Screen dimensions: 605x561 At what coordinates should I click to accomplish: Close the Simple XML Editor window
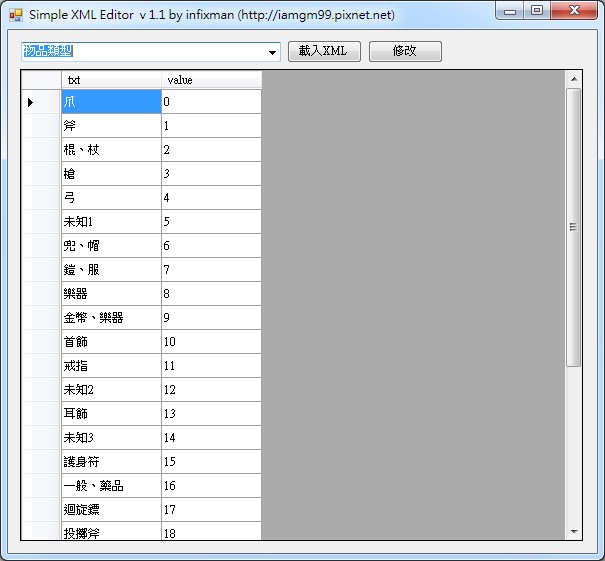pyautogui.click(x=574, y=11)
